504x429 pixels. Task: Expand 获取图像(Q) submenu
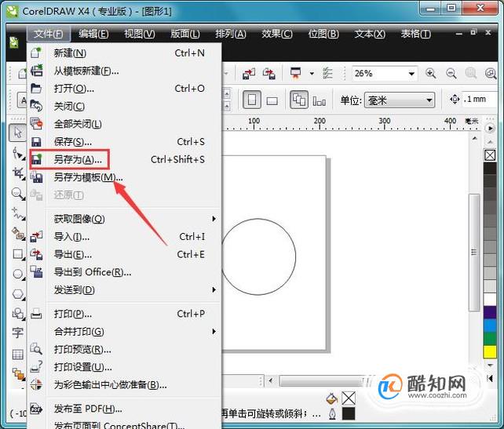click(x=125, y=219)
